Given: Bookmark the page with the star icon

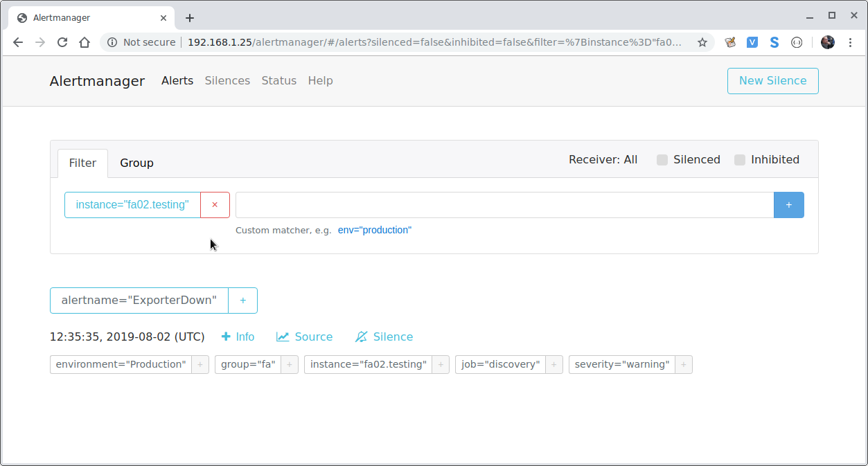Looking at the screenshot, I should click(x=702, y=42).
